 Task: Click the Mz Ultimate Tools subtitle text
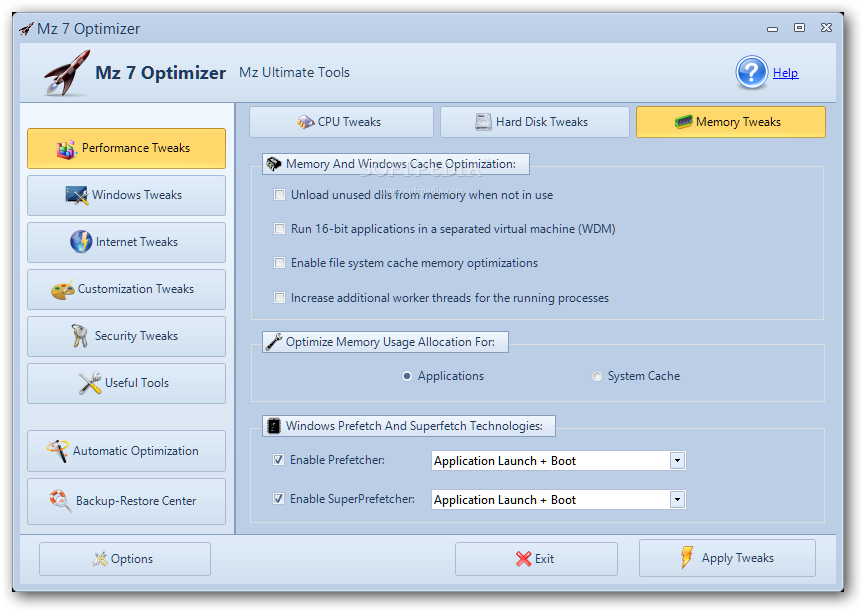294,72
